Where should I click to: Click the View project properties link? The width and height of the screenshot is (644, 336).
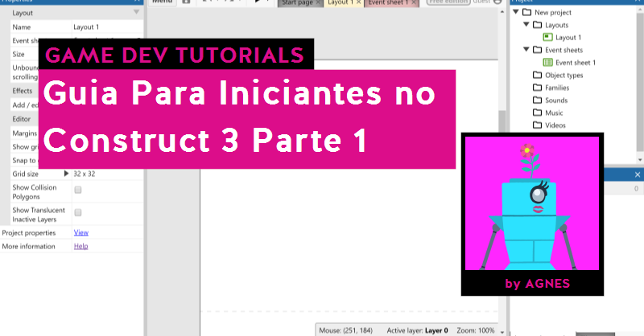[80, 233]
